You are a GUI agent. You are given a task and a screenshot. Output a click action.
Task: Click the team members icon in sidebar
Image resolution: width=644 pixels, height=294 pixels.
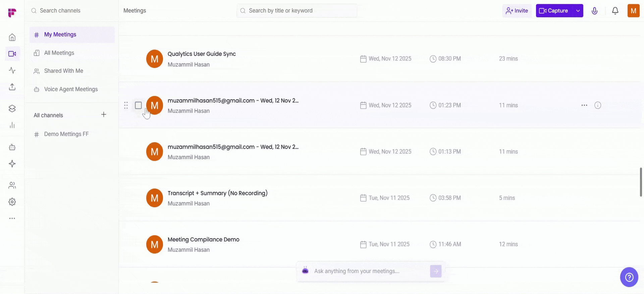(x=12, y=185)
